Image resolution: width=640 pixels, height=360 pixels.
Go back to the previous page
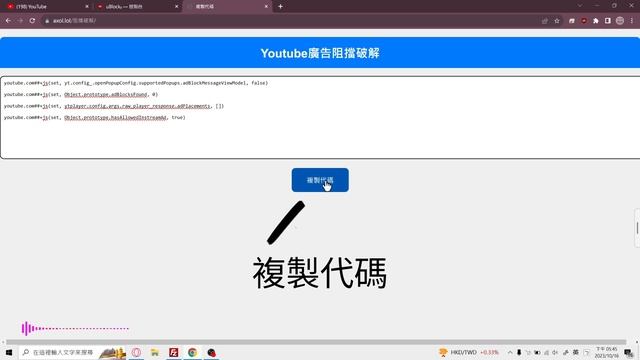(8, 20)
